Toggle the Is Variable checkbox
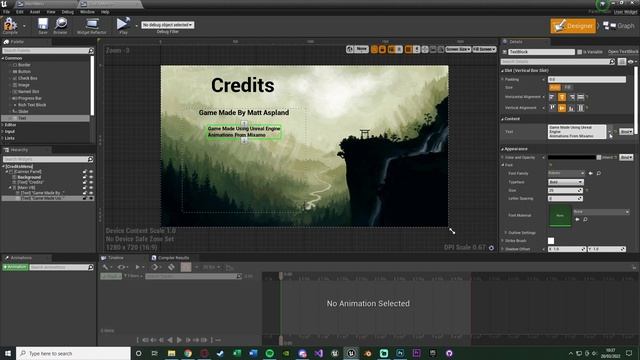640x360 pixels. pos(579,52)
